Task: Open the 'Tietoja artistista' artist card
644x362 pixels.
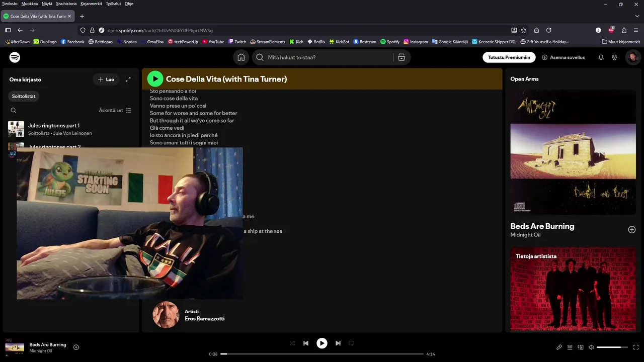Action: [573, 289]
